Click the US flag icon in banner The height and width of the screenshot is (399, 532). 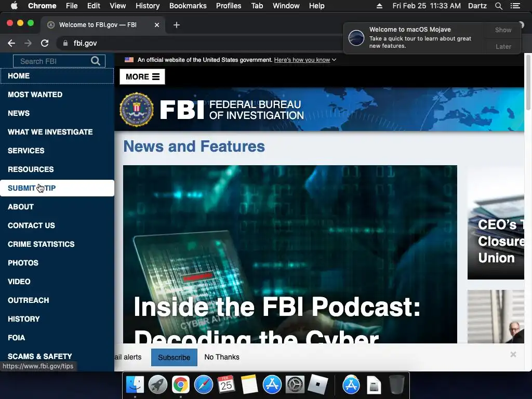(x=129, y=60)
